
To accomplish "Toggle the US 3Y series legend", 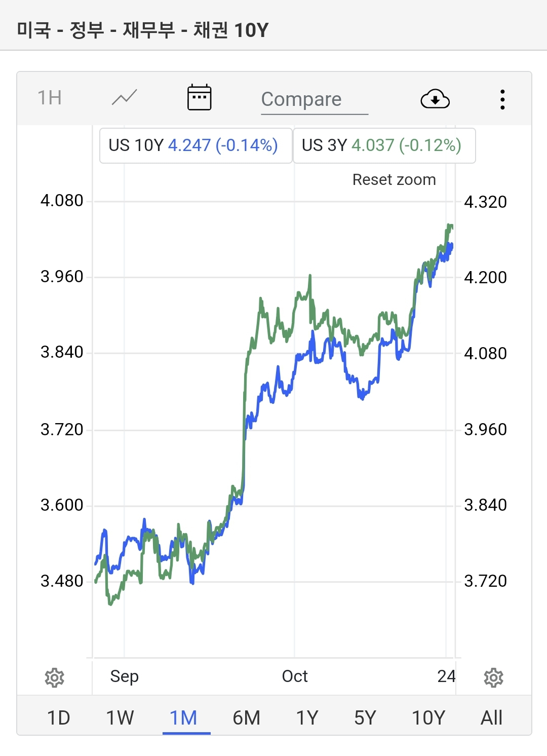I will click(x=384, y=145).
